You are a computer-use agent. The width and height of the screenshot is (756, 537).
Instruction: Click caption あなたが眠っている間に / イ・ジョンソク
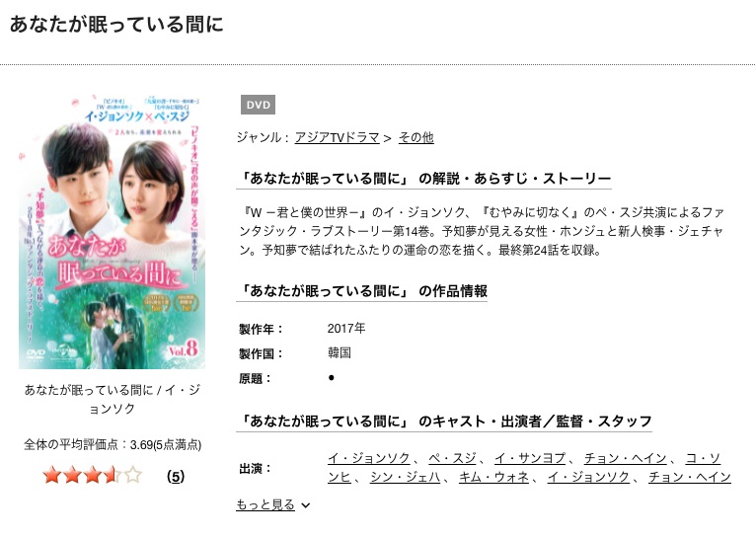tap(112, 399)
